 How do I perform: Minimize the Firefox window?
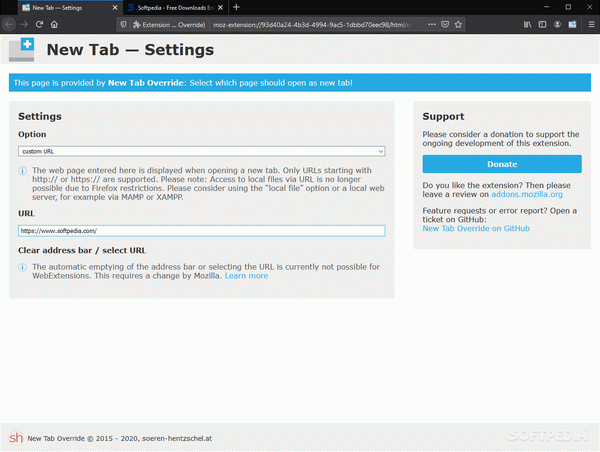(546, 7)
